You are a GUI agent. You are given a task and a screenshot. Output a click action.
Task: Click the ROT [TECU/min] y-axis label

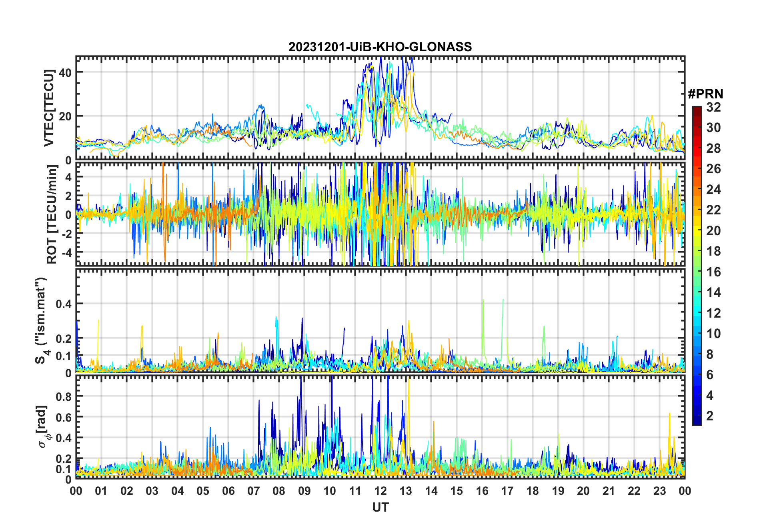click(x=52, y=214)
